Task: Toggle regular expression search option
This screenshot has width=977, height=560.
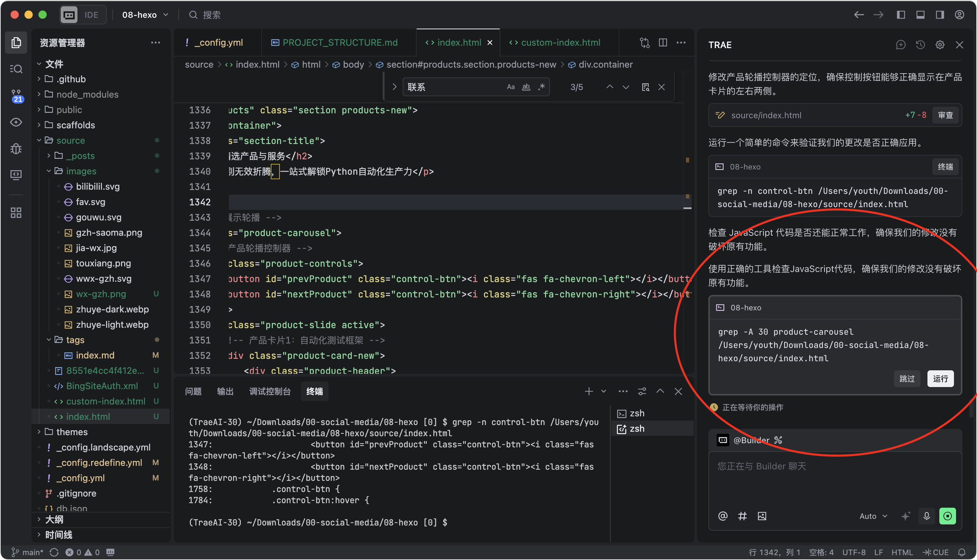Action: tap(542, 87)
